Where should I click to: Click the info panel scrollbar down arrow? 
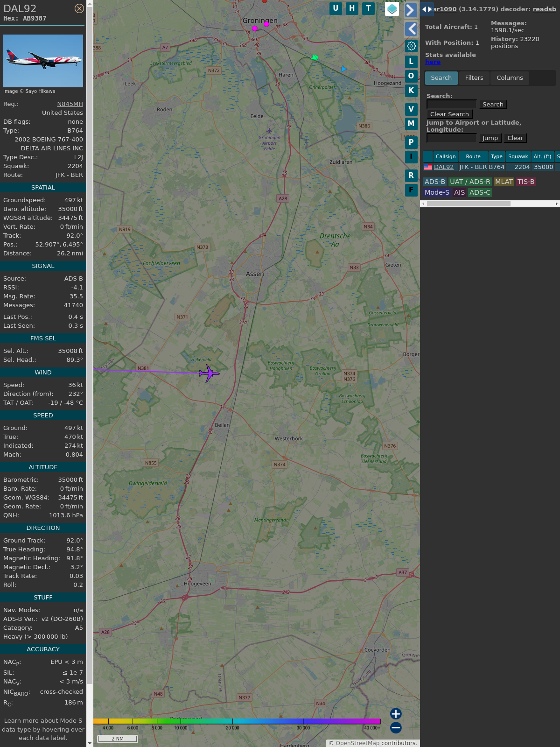90,743
